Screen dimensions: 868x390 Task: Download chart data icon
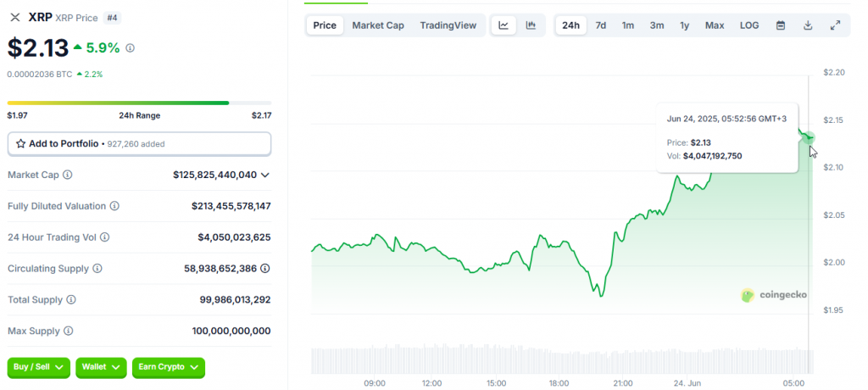tap(808, 25)
